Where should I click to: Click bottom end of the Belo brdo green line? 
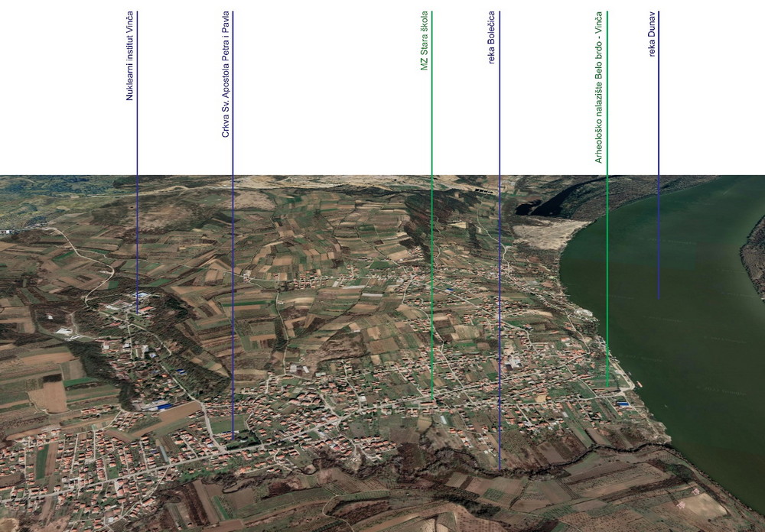[x=607, y=385]
